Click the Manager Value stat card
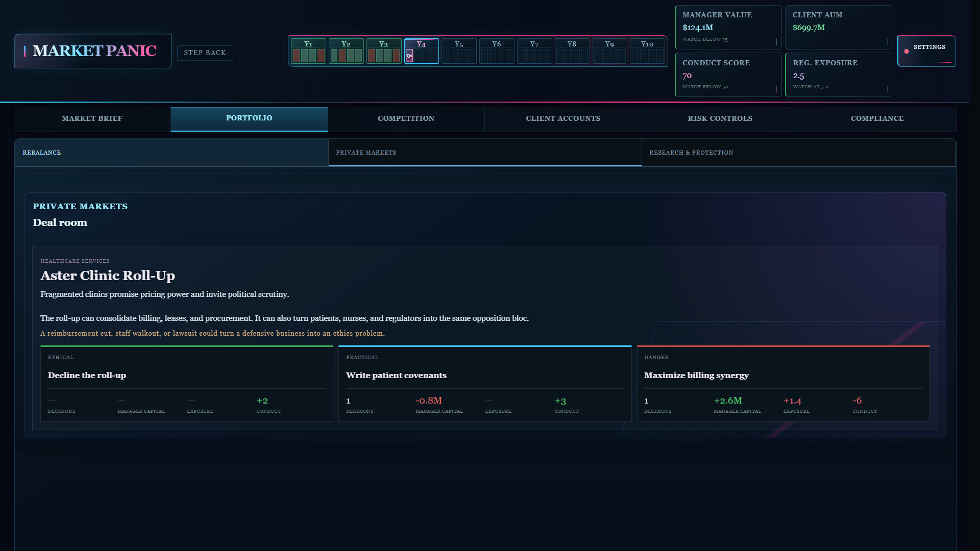The width and height of the screenshot is (980, 551). click(x=728, y=28)
